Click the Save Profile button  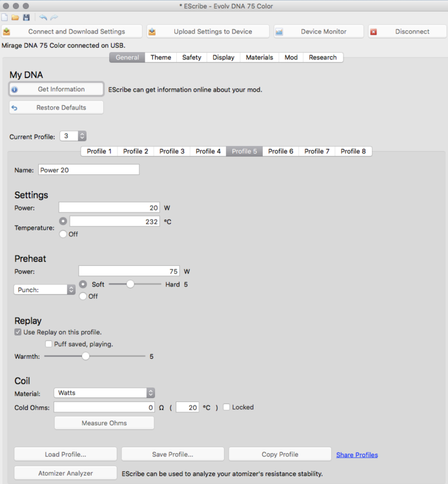[172, 454]
